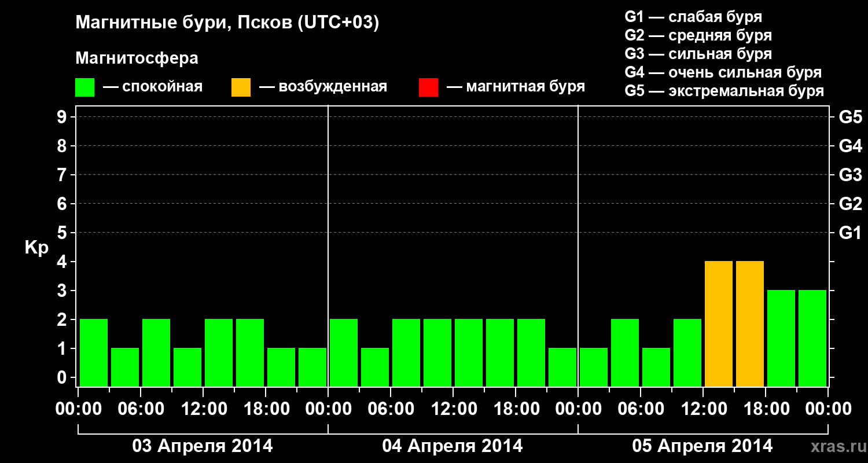Click the 'Магнитосфера' heading
The width and height of the screenshot is (868, 463).
coord(137,58)
